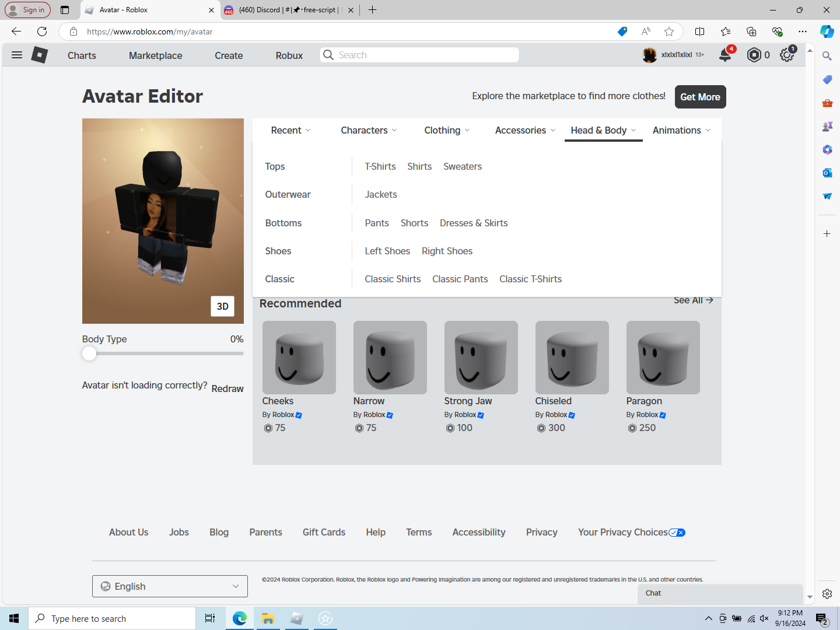Open the English language dropdown
Viewport: 840px width, 630px height.
click(170, 586)
